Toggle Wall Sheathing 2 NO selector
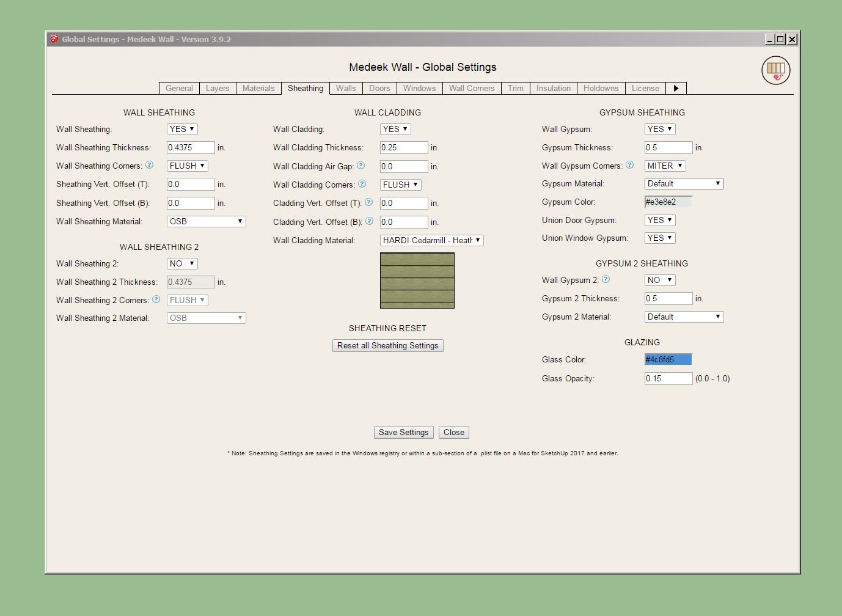The width and height of the screenshot is (842, 616). (x=182, y=263)
